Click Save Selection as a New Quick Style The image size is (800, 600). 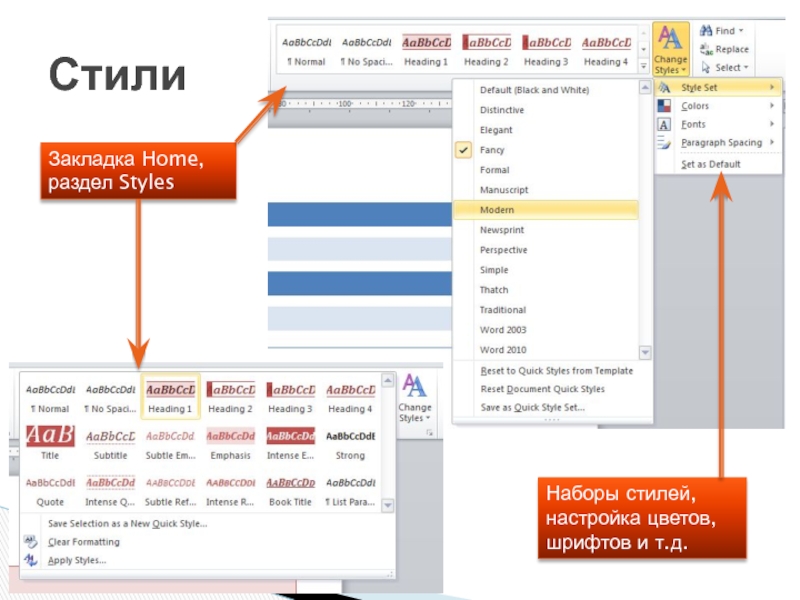tap(127, 523)
